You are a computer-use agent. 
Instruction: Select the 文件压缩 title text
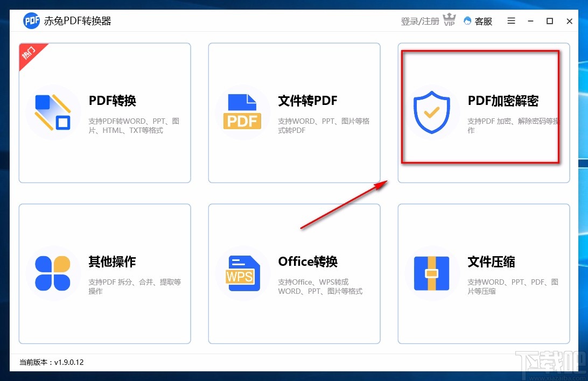(491, 262)
